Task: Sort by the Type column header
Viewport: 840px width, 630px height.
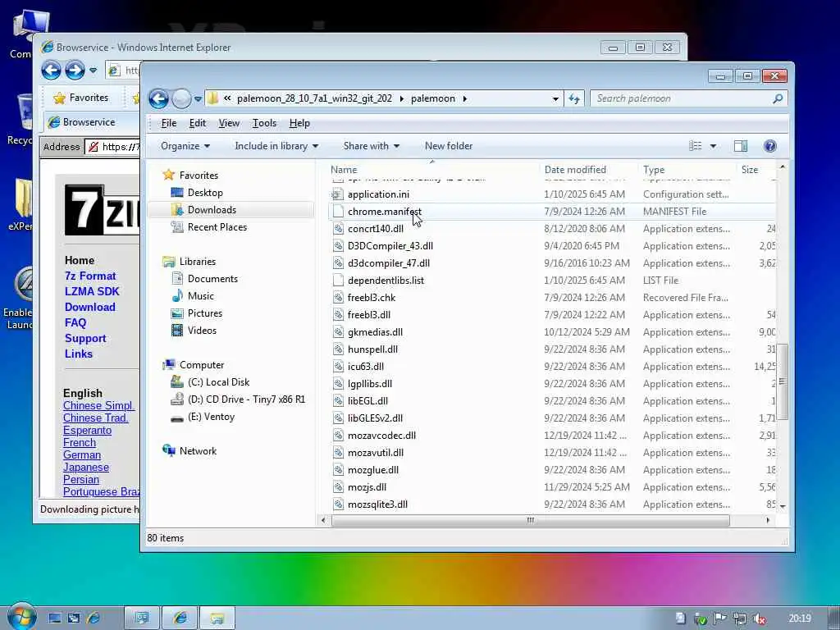Action: [654, 170]
